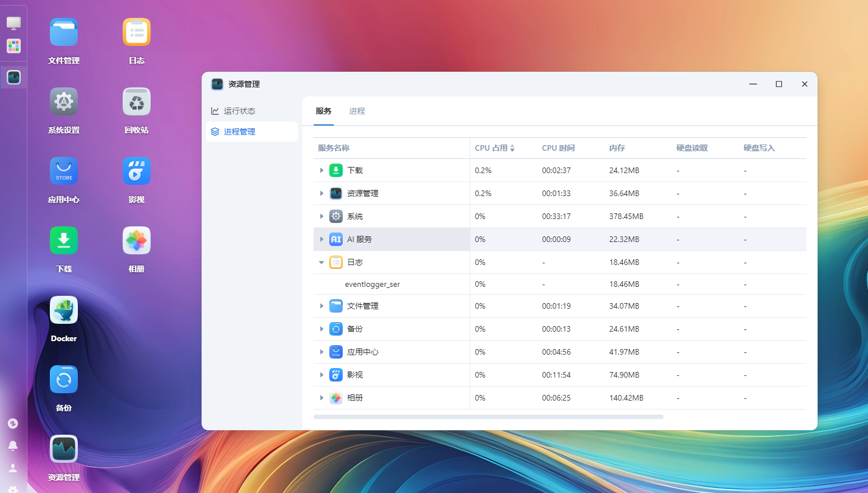The height and width of the screenshot is (493, 868).
Task: Expand the 文件管理 service row
Action: coord(321,306)
